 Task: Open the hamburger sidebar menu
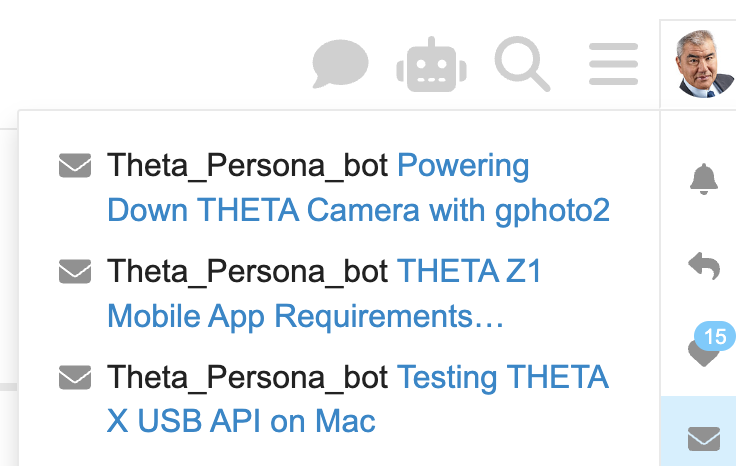(613, 64)
